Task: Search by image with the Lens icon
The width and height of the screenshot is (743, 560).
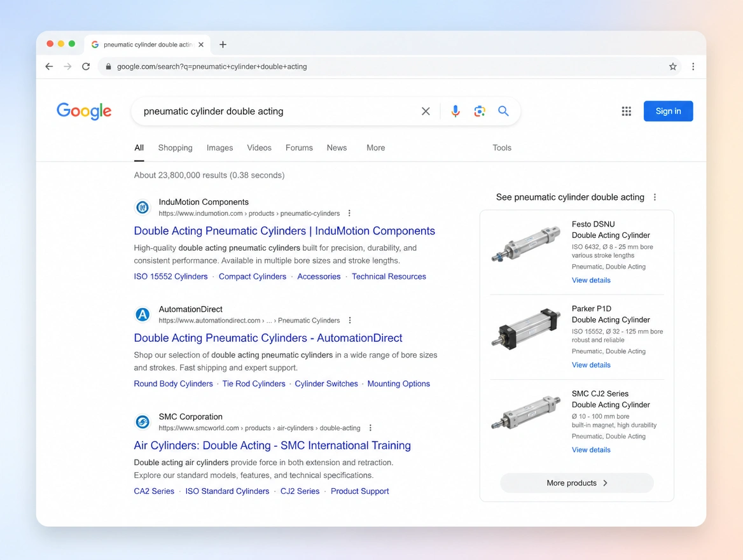Action: coord(479,111)
